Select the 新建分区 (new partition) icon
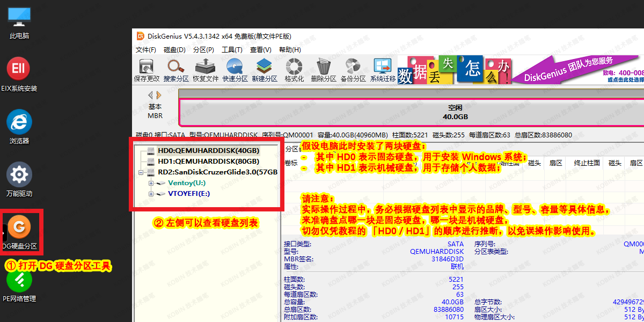This screenshot has height=322, width=644. [x=264, y=69]
